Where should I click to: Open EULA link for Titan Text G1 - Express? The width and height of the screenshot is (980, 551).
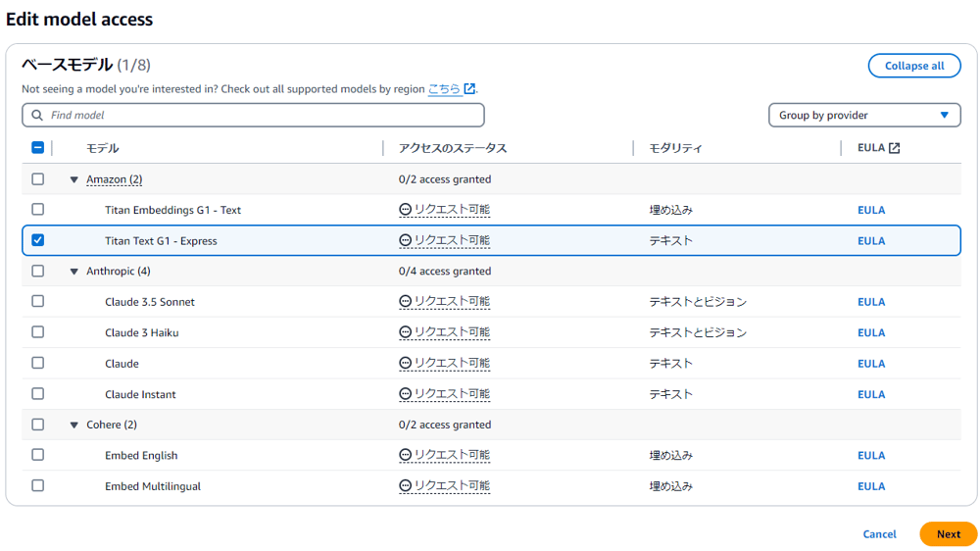pos(871,241)
